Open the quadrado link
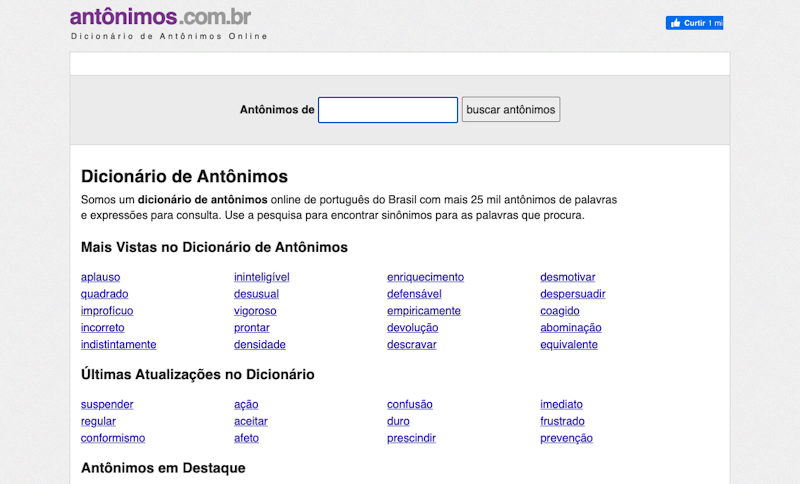 tap(105, 294)
